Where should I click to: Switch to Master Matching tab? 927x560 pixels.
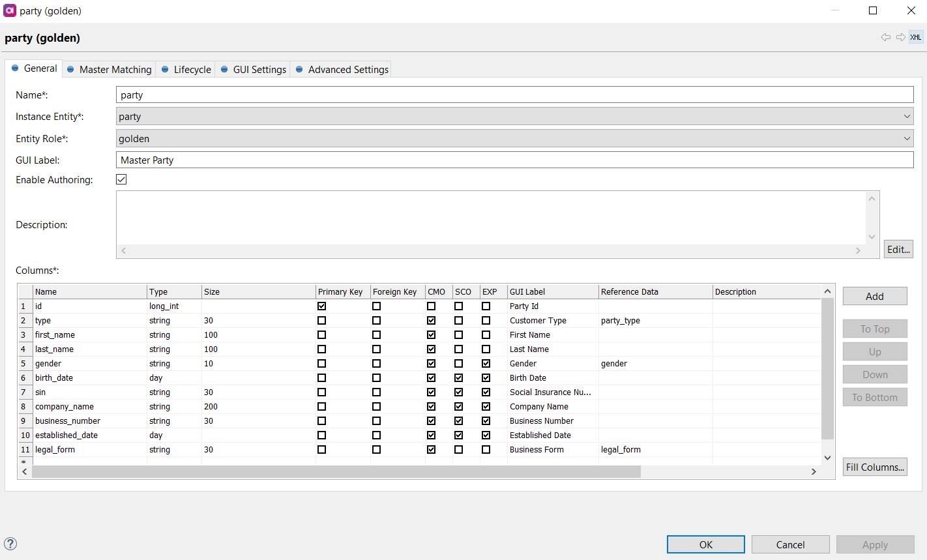point(115,69)
